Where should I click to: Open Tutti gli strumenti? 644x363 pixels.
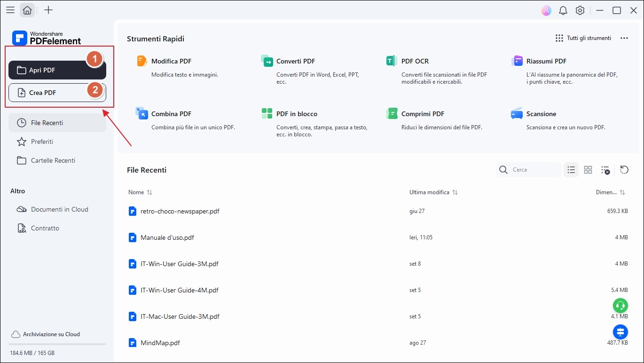coord(583,38)
